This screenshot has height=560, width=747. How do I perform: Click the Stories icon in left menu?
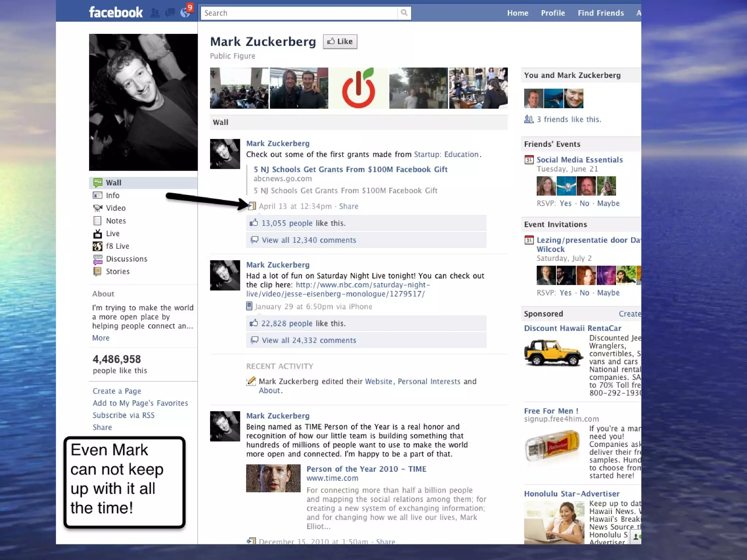97,272
